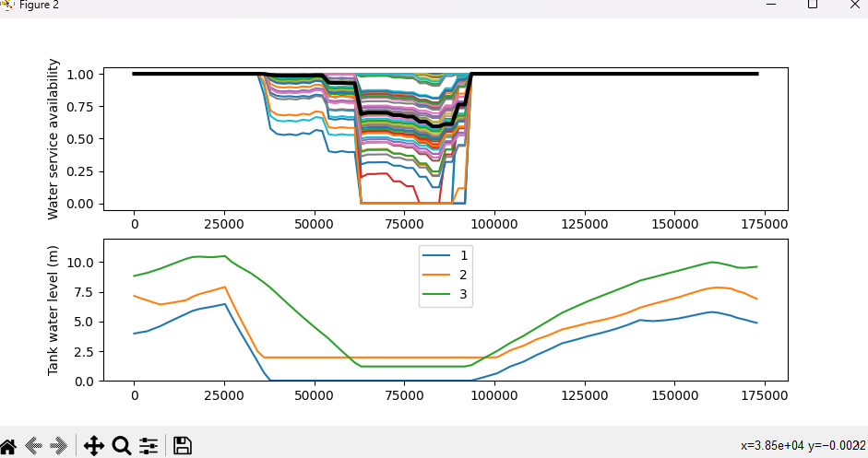
Task: Activate the Zoom to rectangle tool
Action: click(121, 446)
